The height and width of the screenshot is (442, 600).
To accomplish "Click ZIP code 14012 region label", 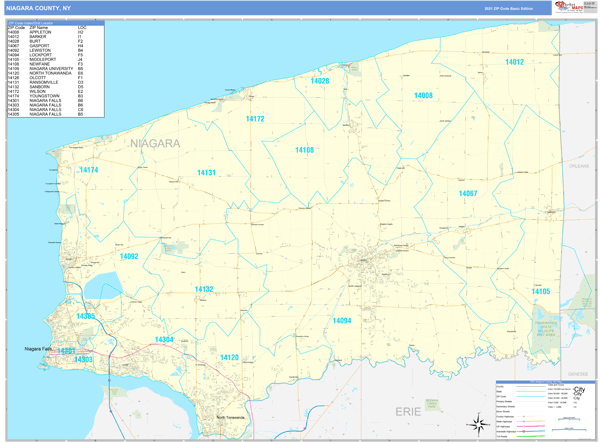I will (514, 62).
